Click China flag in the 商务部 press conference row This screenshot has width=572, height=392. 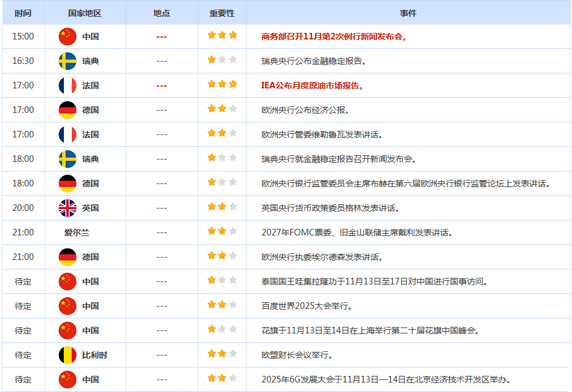coord(68,36)
